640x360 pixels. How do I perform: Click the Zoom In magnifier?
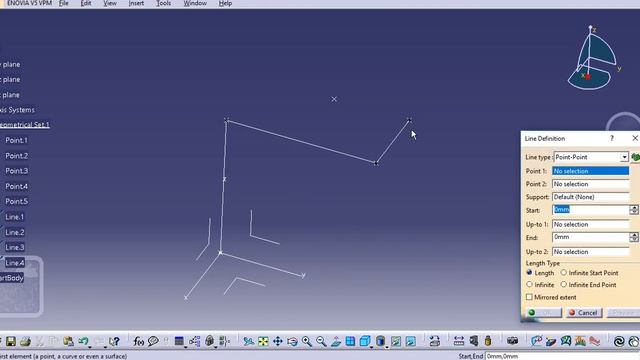[307, 341]
